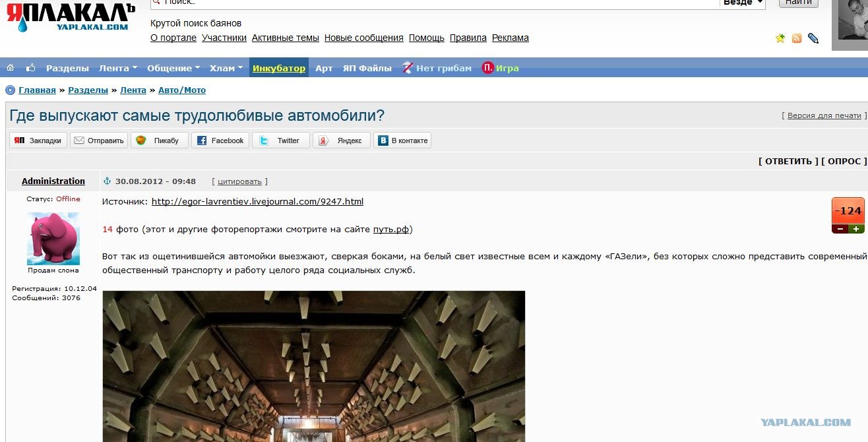Go to 'Авто/Мото' breadcrumb
Image resolution: width=868 pixels, height=442 pixels.
click(182, 90)
